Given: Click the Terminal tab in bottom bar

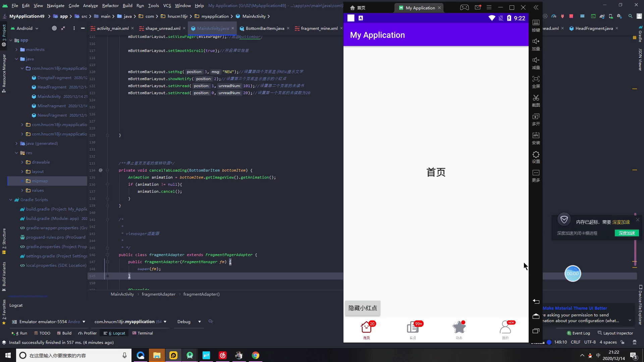Looking at the screenshot, I should 144,333.
